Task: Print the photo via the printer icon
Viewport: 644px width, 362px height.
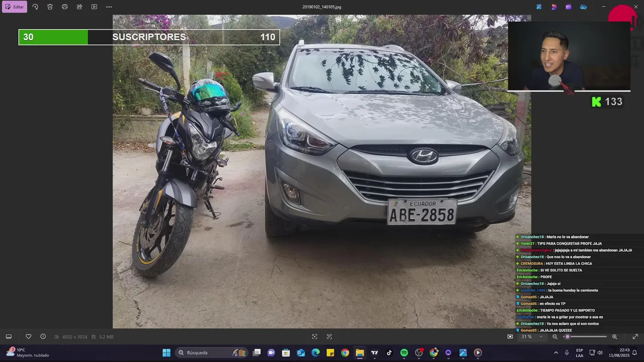Action: click(64, 7)
